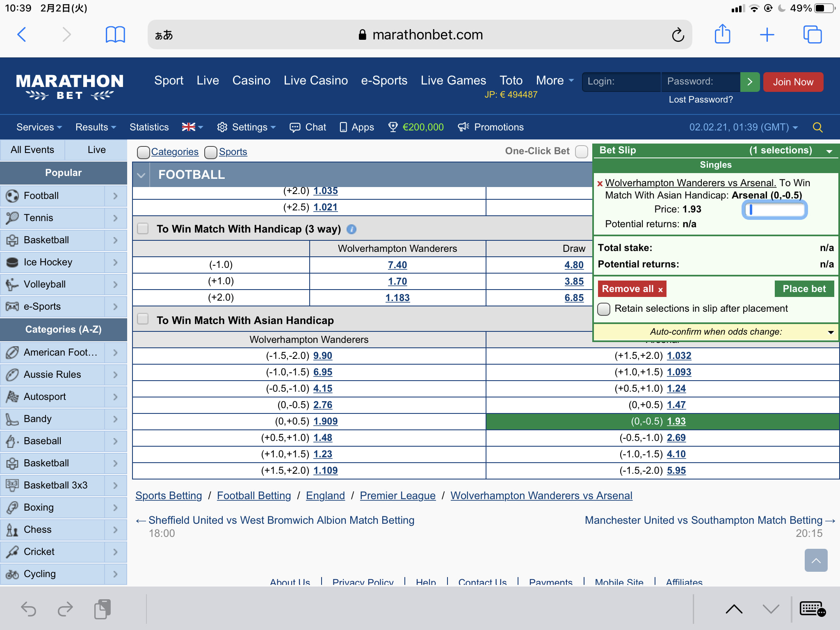Click the Boxing glove icon
This screenshot has width=840, height=630.
pos(12,508)
